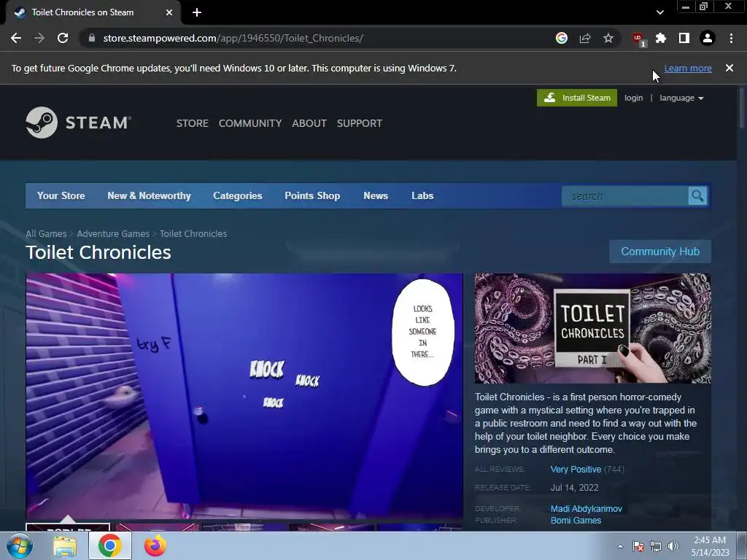Screen dimensions: 747x560
Task: Open the language dropdown
Action: tap(682, 98)
